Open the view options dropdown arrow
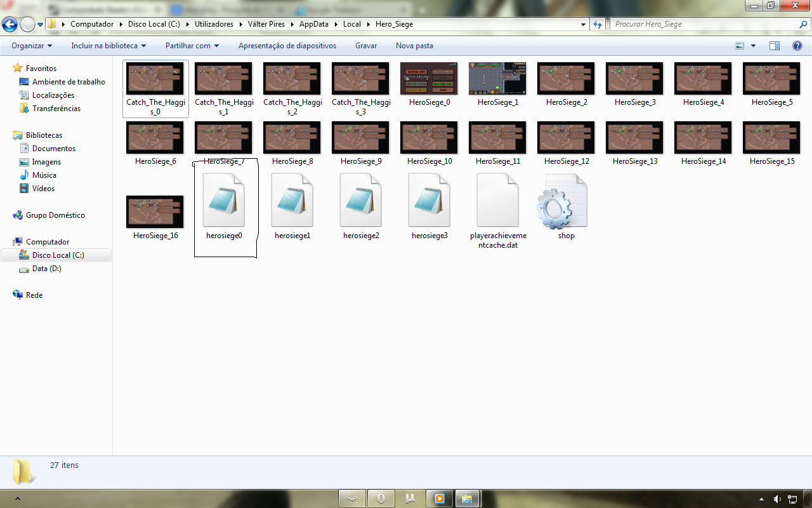This screenshot has width=812, height=508. point(753,46)
